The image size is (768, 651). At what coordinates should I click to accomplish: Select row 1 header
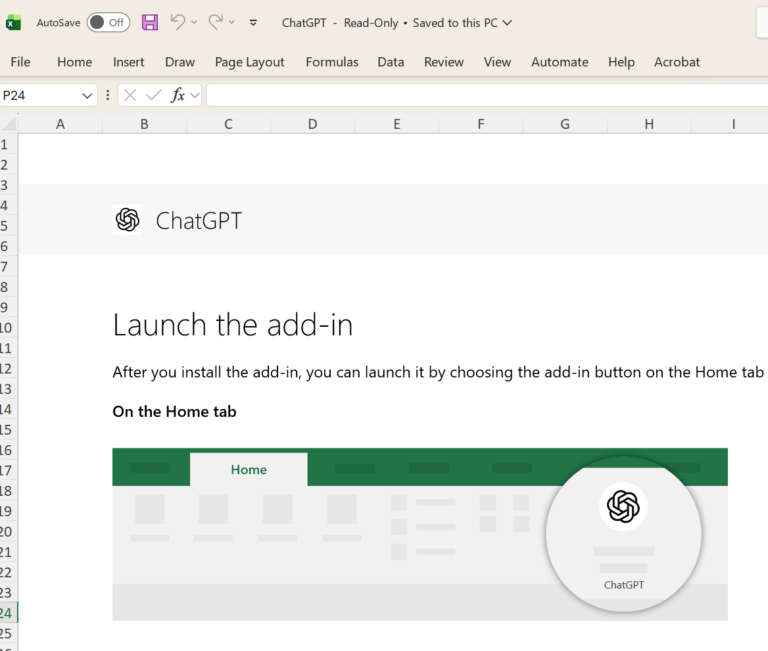tap(8, 145)
